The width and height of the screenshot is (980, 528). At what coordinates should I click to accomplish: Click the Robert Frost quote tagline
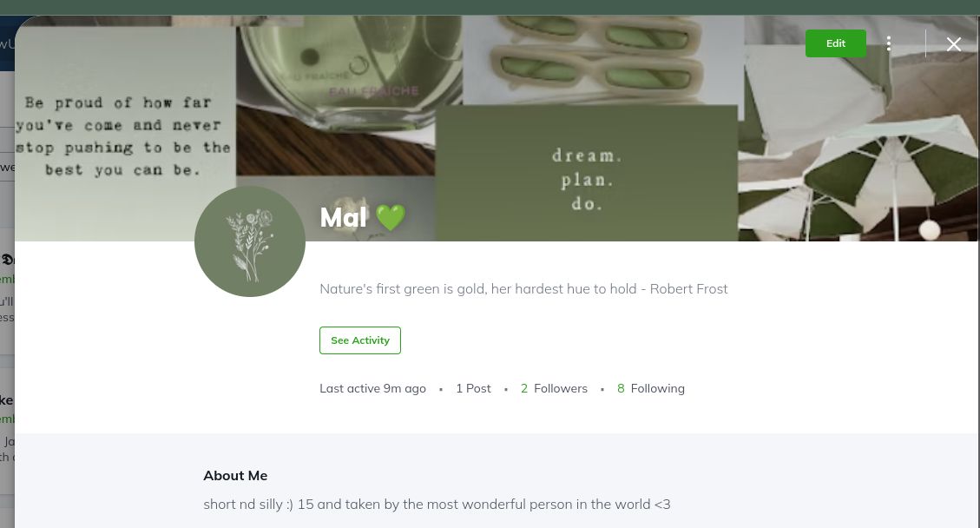523,288
